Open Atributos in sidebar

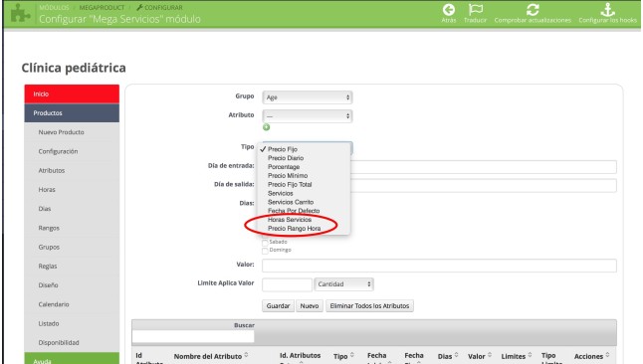tap(72, 170)
